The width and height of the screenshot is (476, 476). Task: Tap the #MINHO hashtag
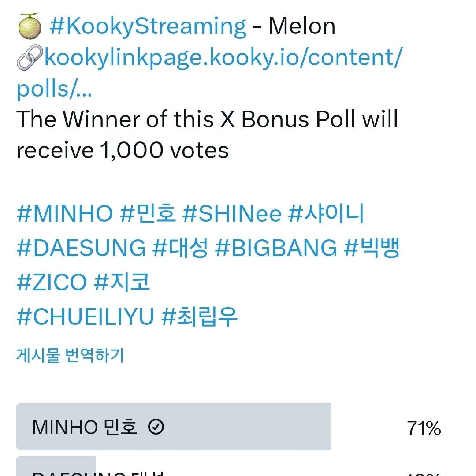(x=64, y=214)
